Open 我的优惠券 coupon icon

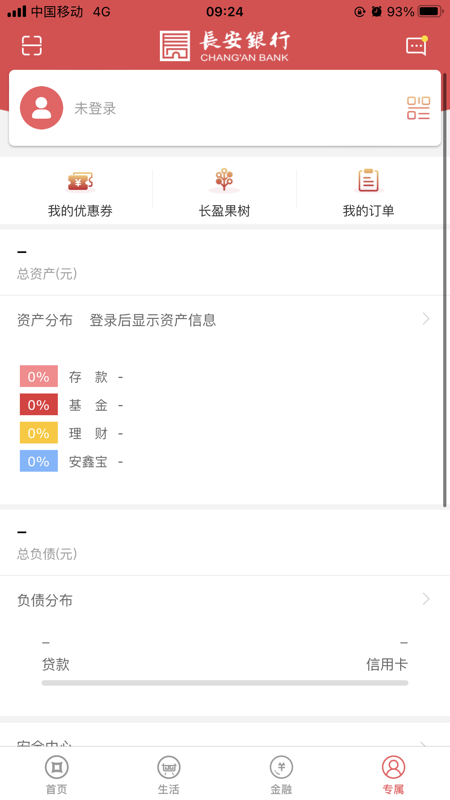pyautogui.click(x=80, y=181)
